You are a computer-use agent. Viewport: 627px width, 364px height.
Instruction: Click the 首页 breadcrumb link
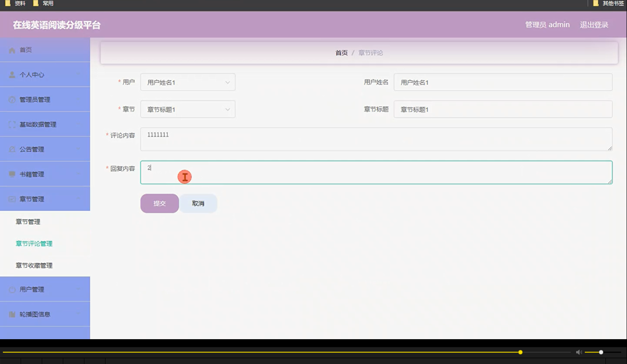click(341, 53)
